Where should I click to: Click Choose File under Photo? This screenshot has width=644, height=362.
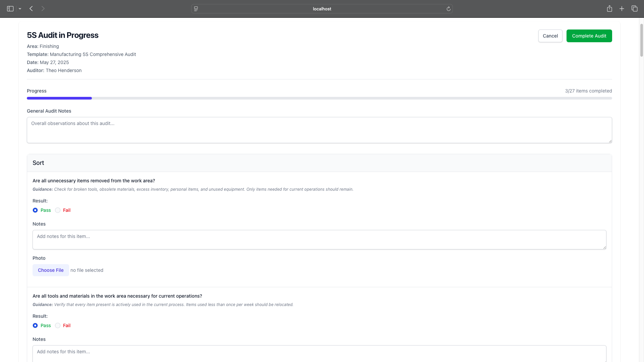click(51, 270)
